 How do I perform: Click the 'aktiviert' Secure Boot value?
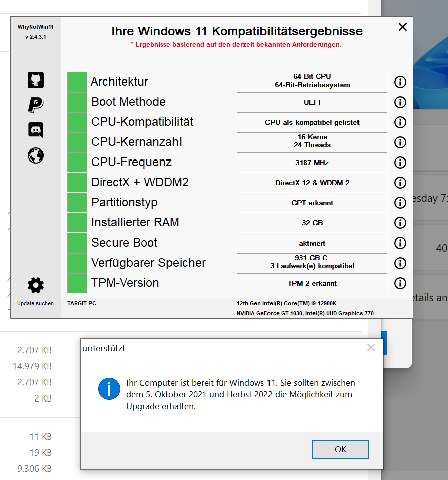tap(312, 243)
